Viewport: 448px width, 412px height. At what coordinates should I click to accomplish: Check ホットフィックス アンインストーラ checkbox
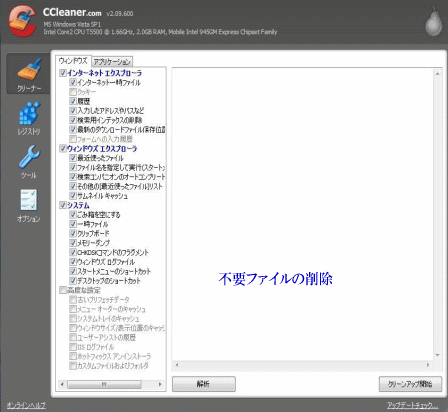coord(73,356)
